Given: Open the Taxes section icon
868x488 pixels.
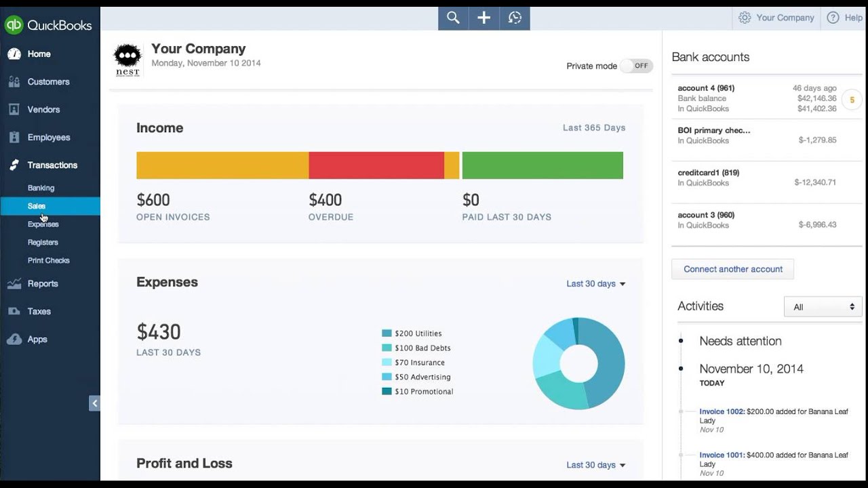Looking at the screenshot, I should [14, 311].
